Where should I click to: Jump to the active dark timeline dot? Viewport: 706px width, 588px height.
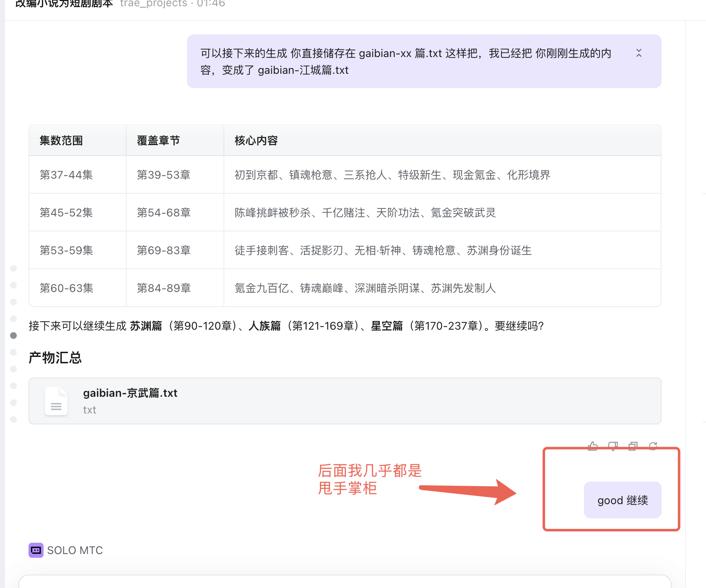[x=13, y=336]
